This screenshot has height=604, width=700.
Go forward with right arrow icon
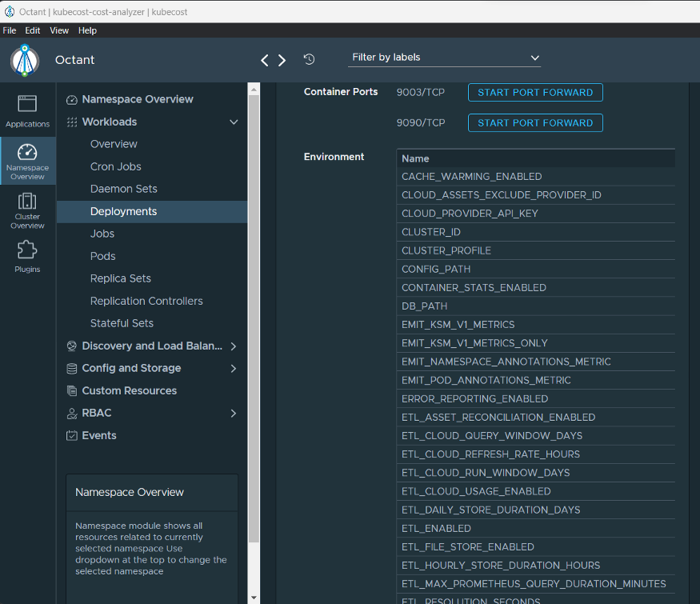coord(282,60)
